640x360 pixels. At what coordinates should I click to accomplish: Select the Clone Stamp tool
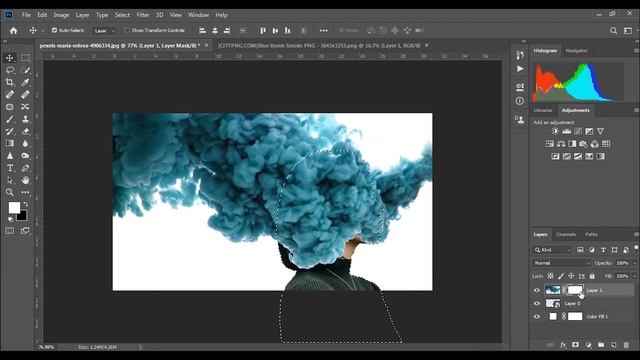(25, 119)
